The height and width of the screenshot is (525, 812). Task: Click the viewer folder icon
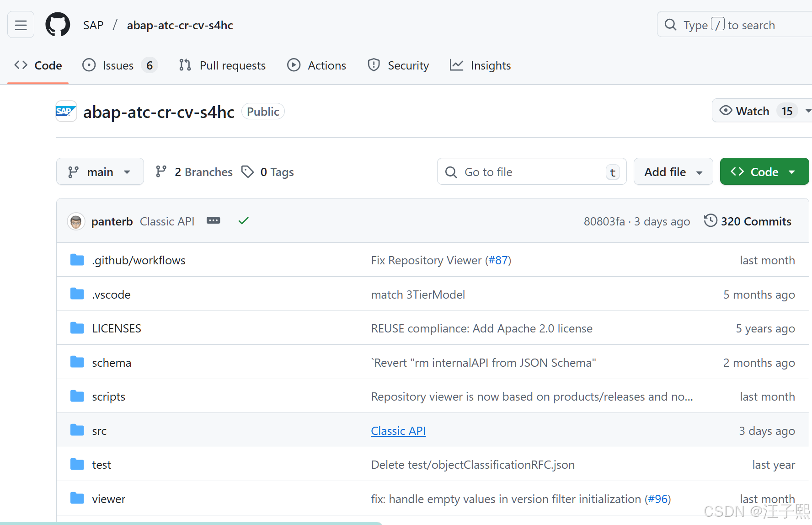77,498
